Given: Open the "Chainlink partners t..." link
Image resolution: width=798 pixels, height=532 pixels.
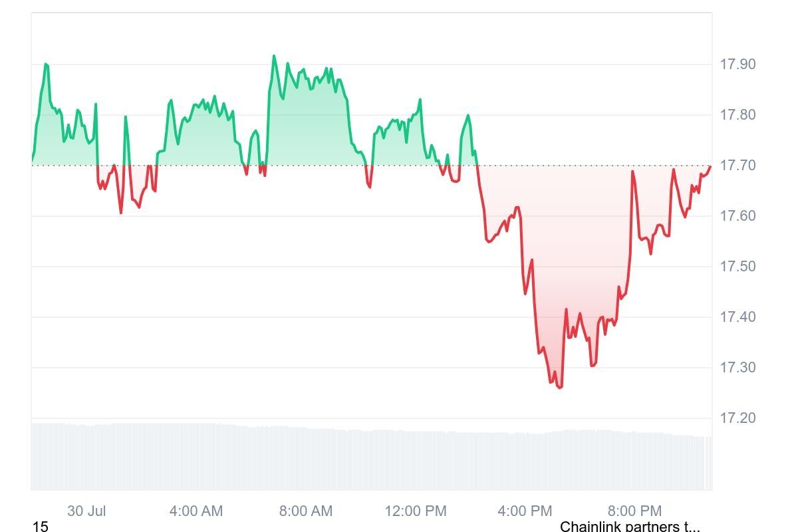Looking at the screenshot, I should [x=630, y=527].
